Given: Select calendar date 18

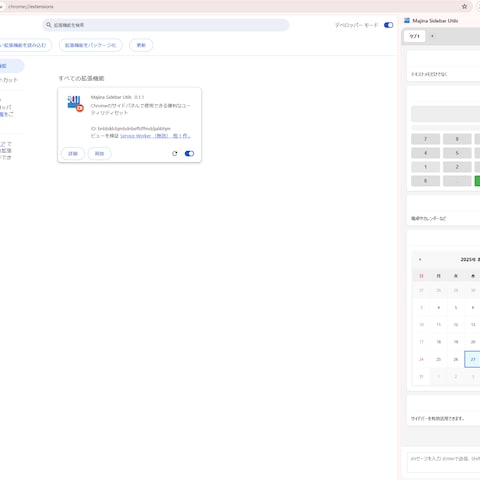Looking at the screenshot, I should [x=439, y=342].
